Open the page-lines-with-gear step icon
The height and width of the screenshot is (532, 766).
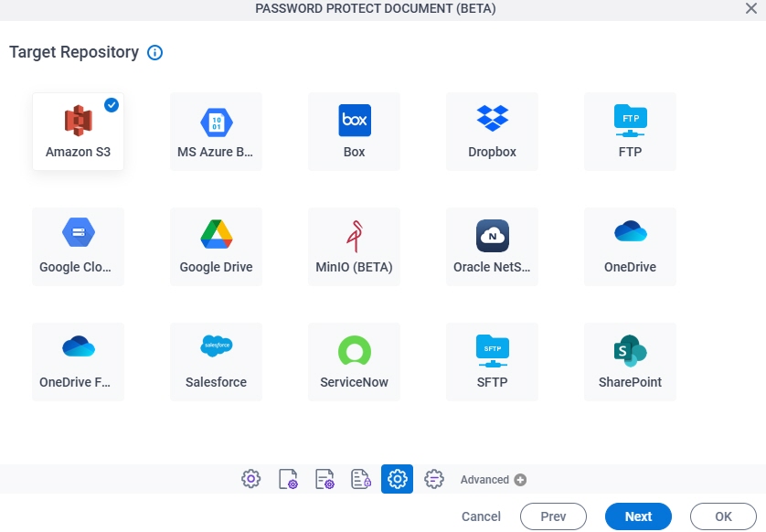click(324, 479)
